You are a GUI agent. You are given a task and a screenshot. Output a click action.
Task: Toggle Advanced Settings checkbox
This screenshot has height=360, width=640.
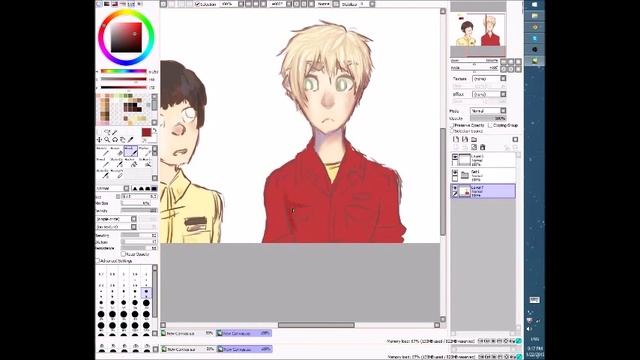(x=98, y=260)
